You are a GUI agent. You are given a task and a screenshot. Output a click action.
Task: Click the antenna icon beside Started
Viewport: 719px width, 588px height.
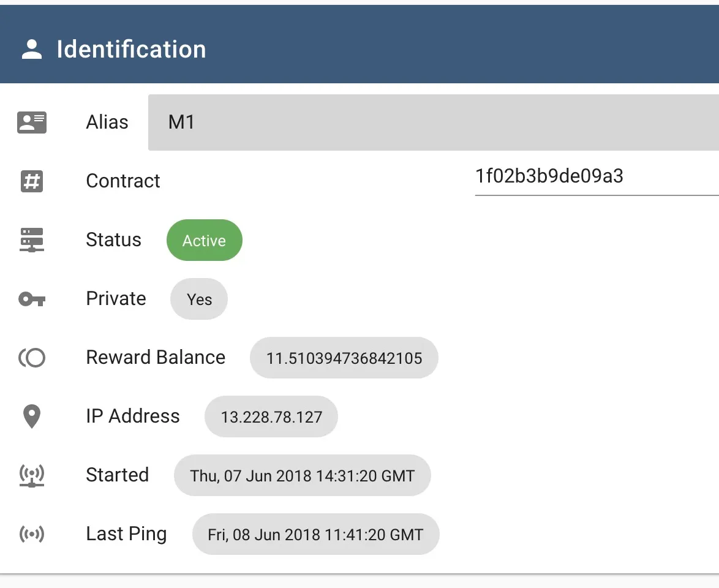pos(32,476)
